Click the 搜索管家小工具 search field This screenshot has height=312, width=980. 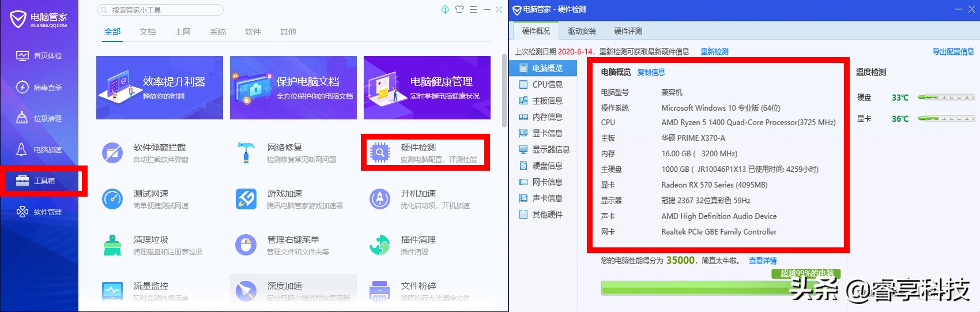click(160, 10)
